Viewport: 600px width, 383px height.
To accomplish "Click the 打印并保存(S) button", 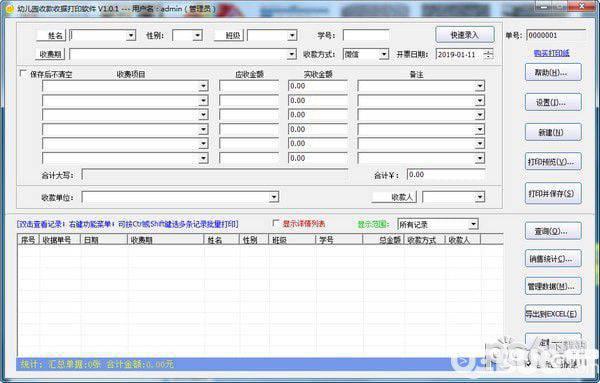I will (553, 194).
